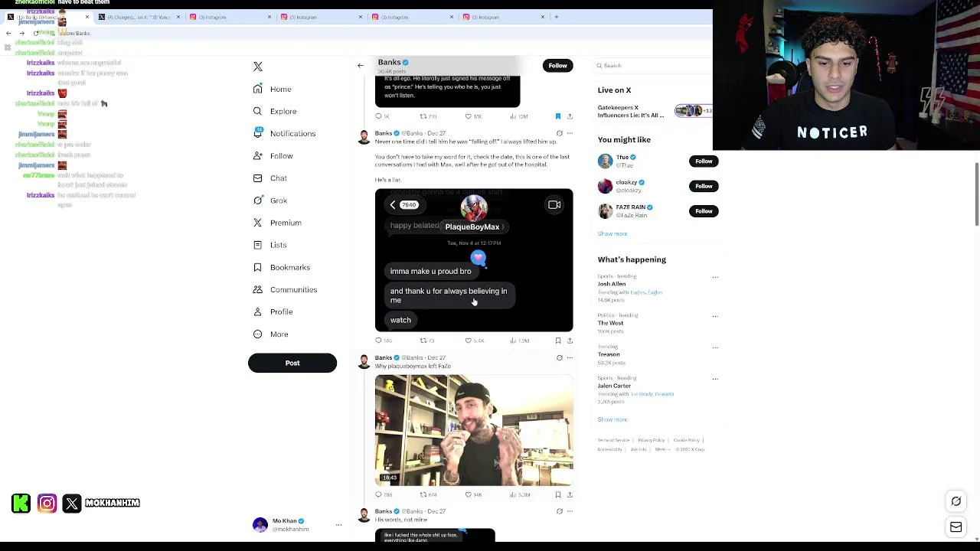Open Grok icon on 'His words, not mine' tweet
Viewport: 980px width, 551px height.
pos(559,511)
